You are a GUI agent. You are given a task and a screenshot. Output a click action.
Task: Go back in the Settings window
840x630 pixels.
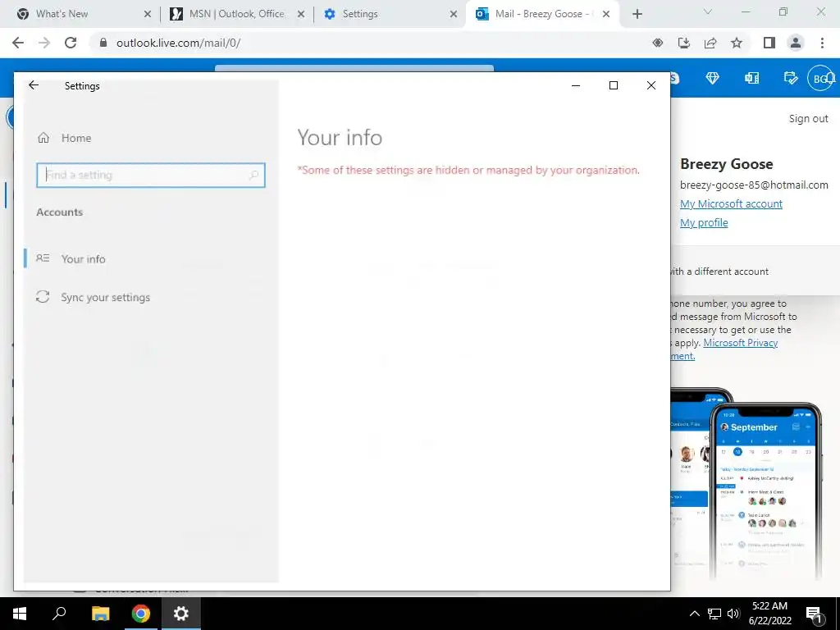pos(34,85)
